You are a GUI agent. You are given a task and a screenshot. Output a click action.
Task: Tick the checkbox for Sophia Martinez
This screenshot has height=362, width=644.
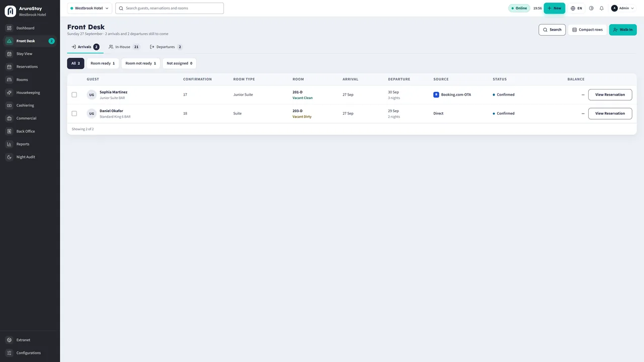(74, 95)
